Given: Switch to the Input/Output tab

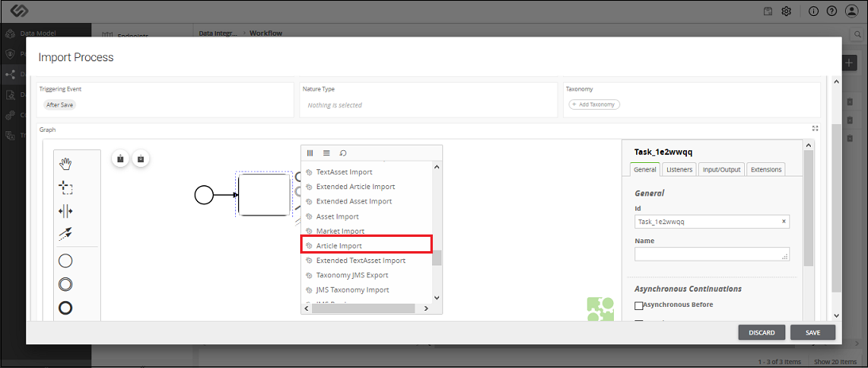Looking at the screenshot, I should 721,169.
